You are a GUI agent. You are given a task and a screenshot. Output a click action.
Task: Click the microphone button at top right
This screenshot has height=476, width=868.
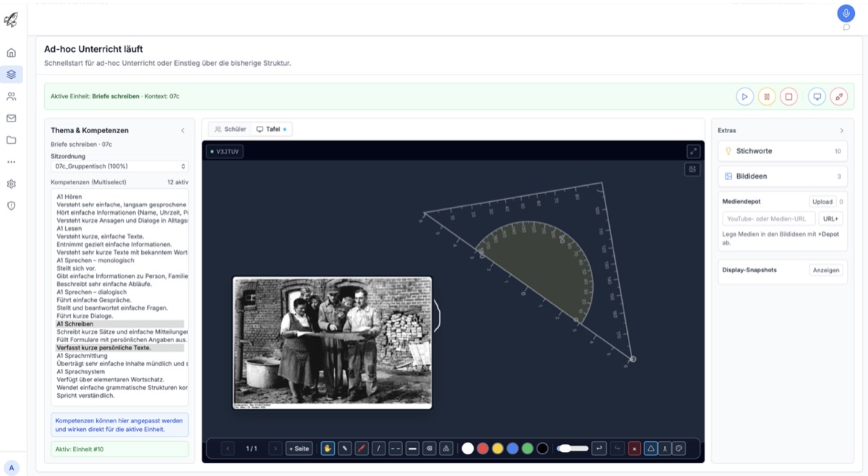pos(846,13)
